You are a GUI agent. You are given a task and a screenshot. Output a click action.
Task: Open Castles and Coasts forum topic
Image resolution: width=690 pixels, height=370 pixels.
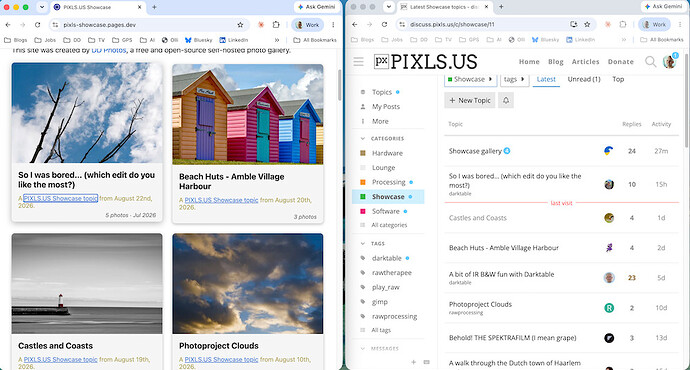click(477, 218)
